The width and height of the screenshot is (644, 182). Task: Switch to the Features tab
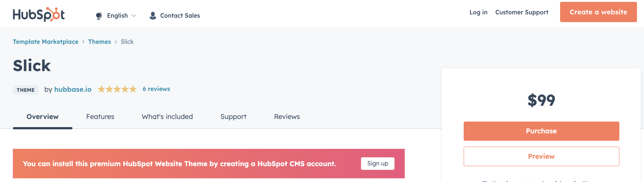tap(100, 116)
